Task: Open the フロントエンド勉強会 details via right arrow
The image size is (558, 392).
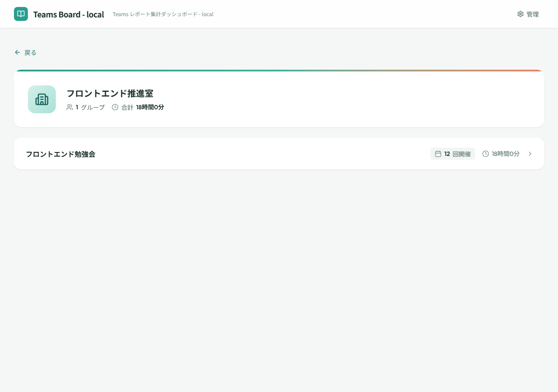Action: pos(530,154)
